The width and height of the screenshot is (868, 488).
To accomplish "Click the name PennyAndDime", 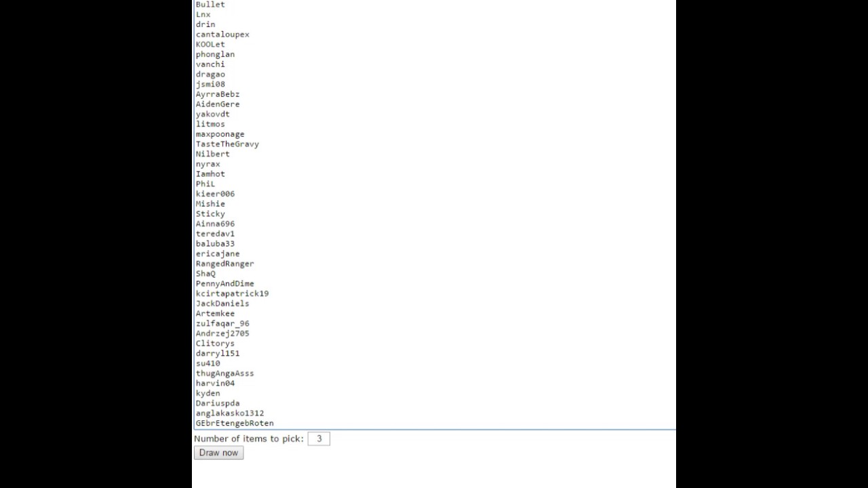I will click(225, 283).
